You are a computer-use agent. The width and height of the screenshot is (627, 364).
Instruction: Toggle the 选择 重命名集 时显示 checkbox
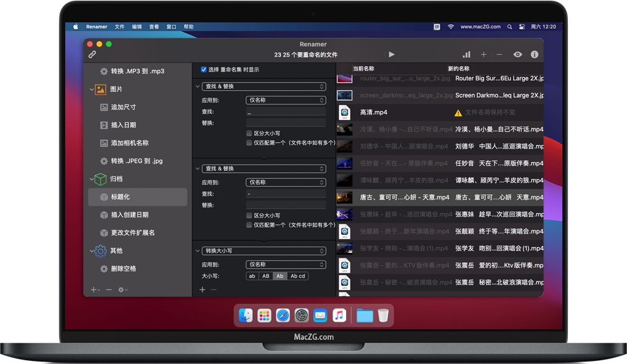203,70
